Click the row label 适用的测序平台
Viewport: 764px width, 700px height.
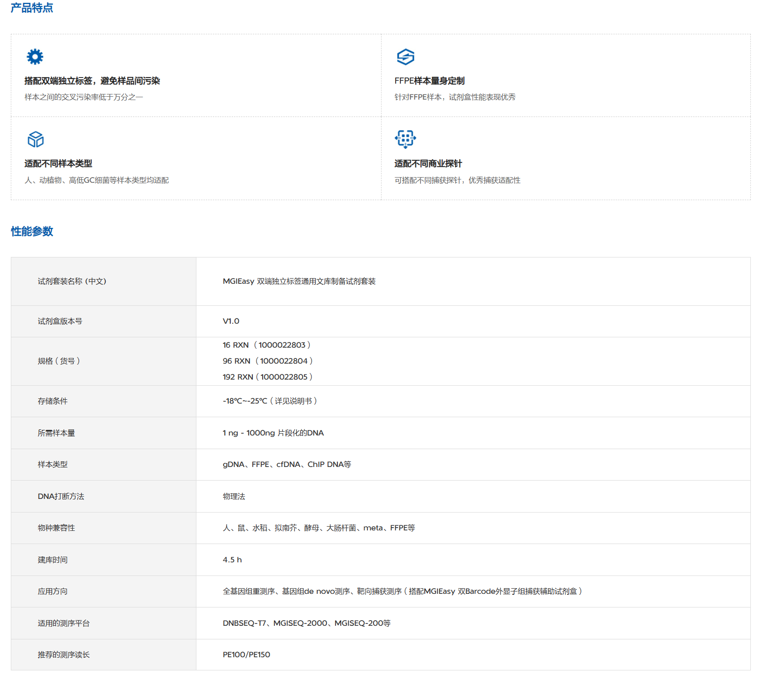(64, 623)
